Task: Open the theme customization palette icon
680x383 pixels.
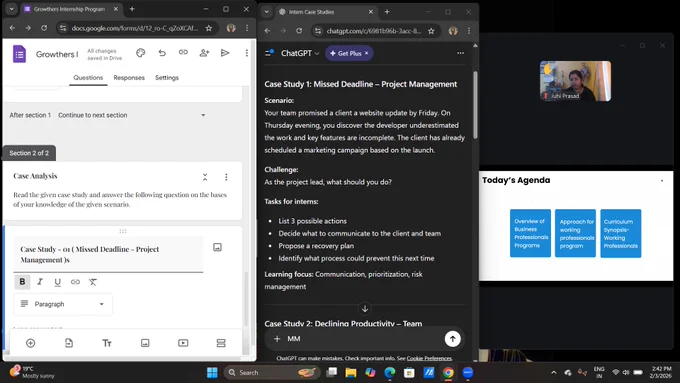Action: (x=141, y=53)
